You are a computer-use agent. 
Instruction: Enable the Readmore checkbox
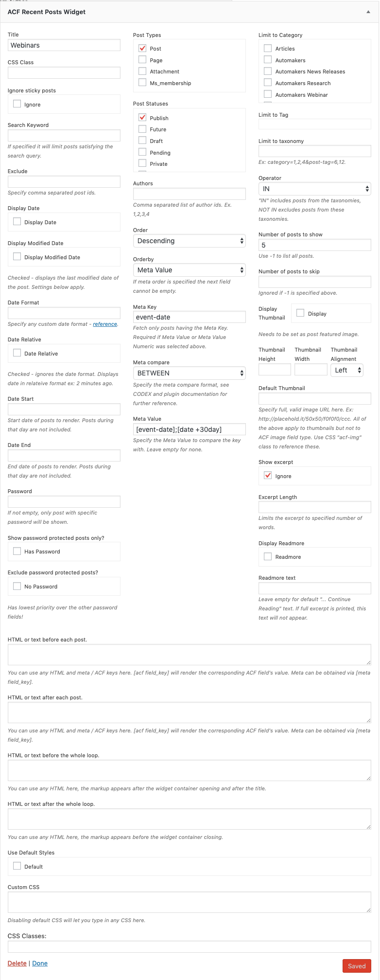point(268,556)
